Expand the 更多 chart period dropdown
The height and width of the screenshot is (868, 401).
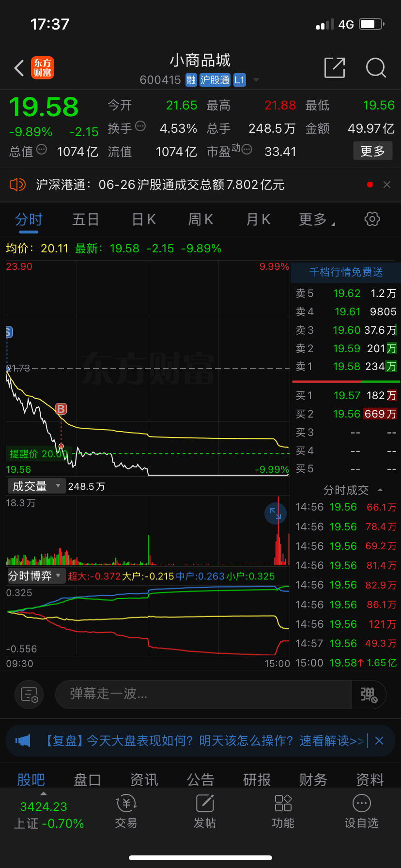point(317,220)
